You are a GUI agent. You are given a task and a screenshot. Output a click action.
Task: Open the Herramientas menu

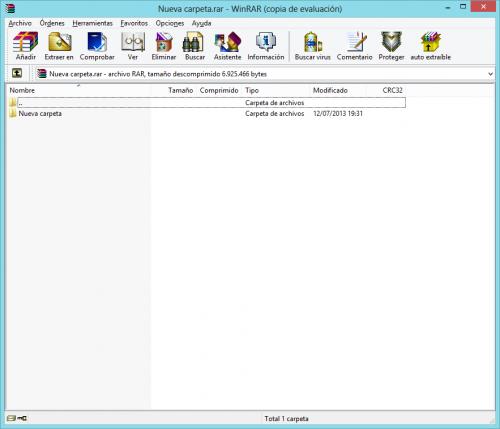(92, 23)
